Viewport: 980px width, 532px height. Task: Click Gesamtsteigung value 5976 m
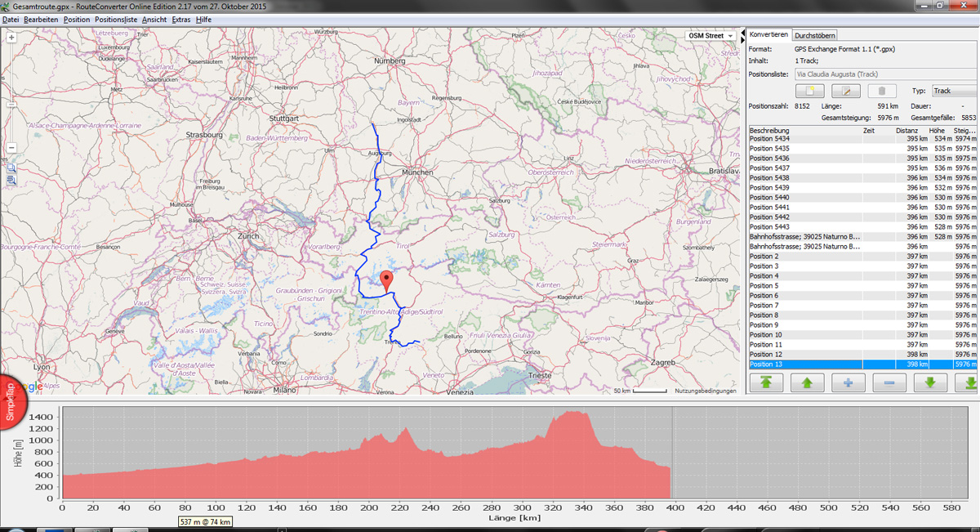pyautogui.click(x=889, y=118)
